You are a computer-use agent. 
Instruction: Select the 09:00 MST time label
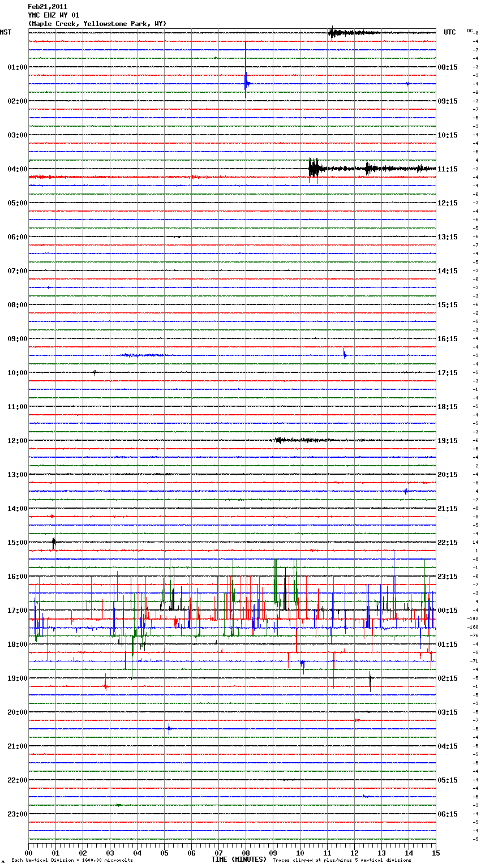18,338
